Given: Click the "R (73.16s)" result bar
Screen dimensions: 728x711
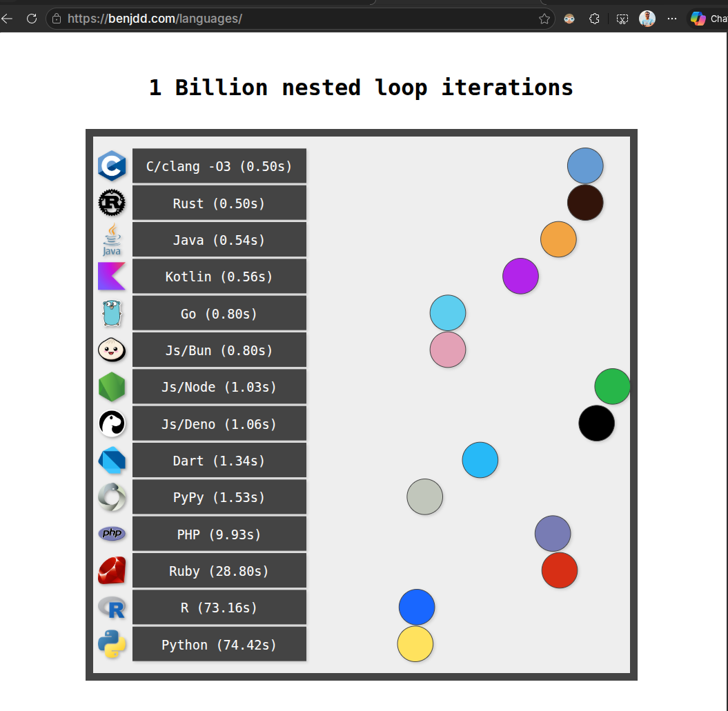Looking at the screenshot, I should point(219,607).
